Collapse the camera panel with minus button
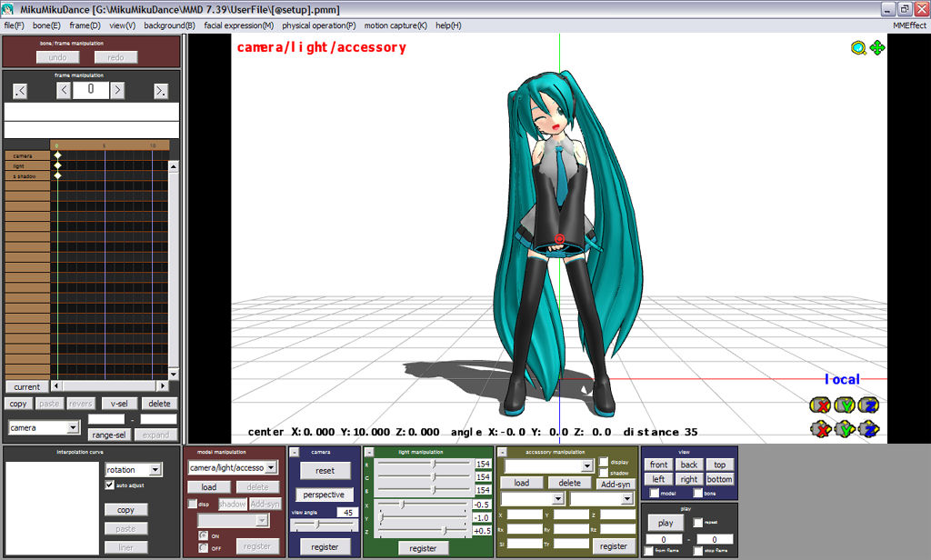Screen dimensions: 931x560 [295, 453]
